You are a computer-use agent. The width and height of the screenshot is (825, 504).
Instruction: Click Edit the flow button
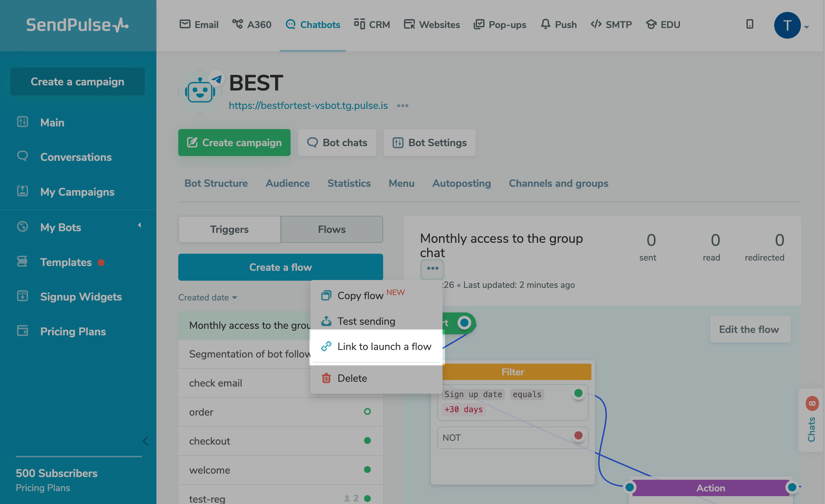tap(749, 330)
